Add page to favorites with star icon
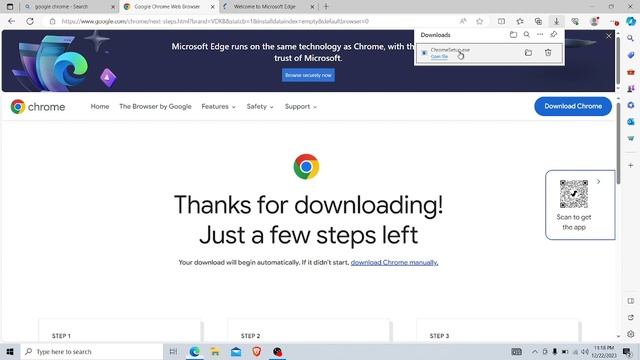 (480, 21)
